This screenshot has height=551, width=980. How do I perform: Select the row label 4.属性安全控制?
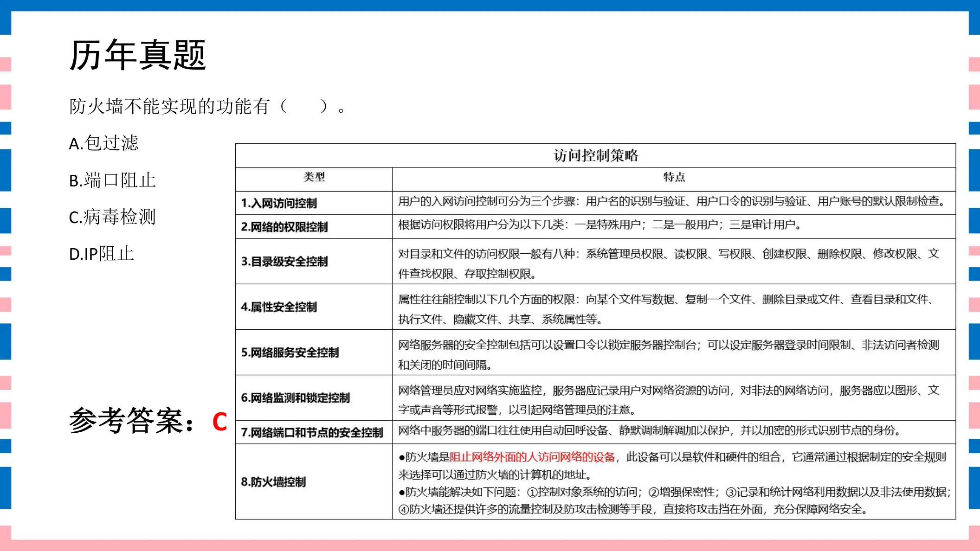click(279, 307)
